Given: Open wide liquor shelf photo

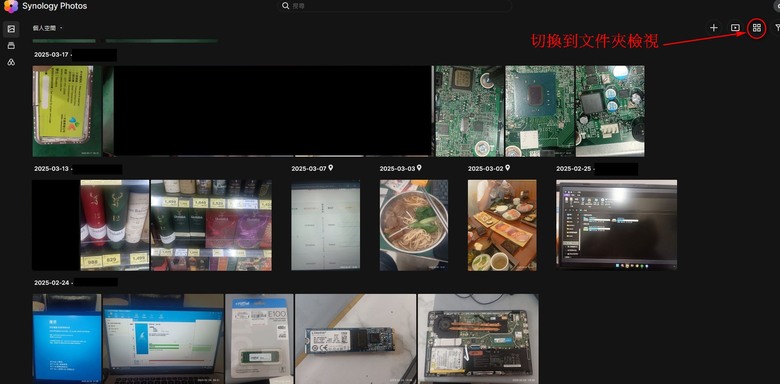Looking at the screenshot, I should coord(211,225).
